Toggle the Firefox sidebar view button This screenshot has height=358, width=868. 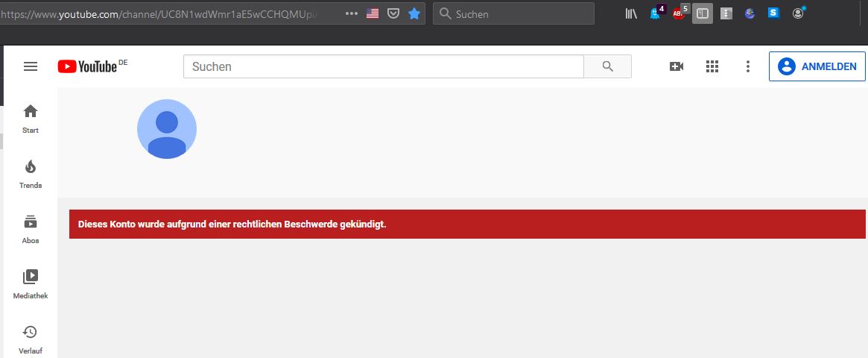[702, 13]
